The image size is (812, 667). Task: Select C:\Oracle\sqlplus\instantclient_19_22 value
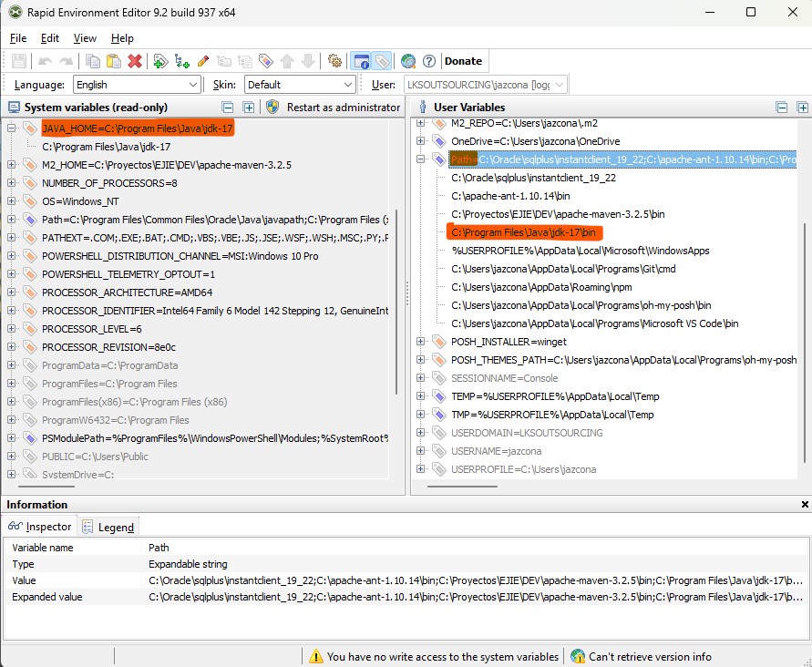(533, 178)
